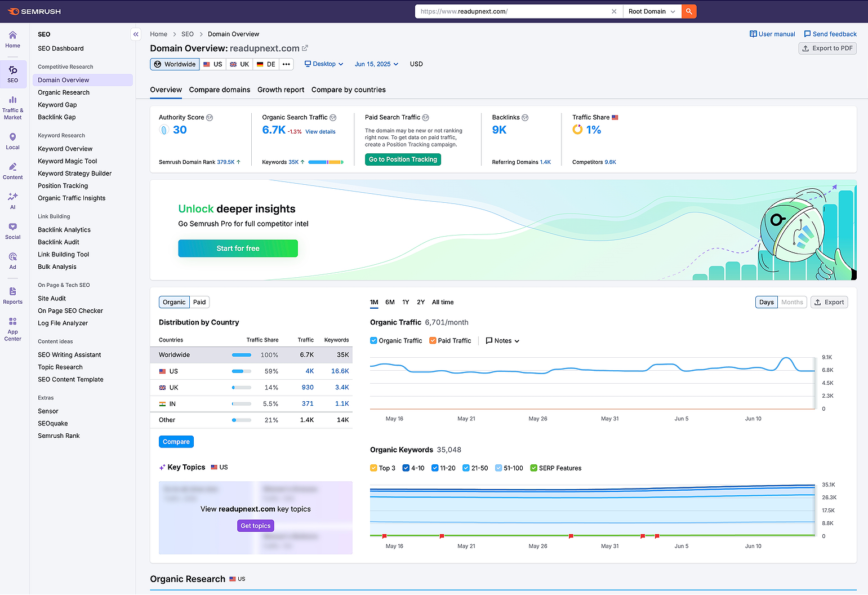Switch chart to Days view

tap(767, 303)
